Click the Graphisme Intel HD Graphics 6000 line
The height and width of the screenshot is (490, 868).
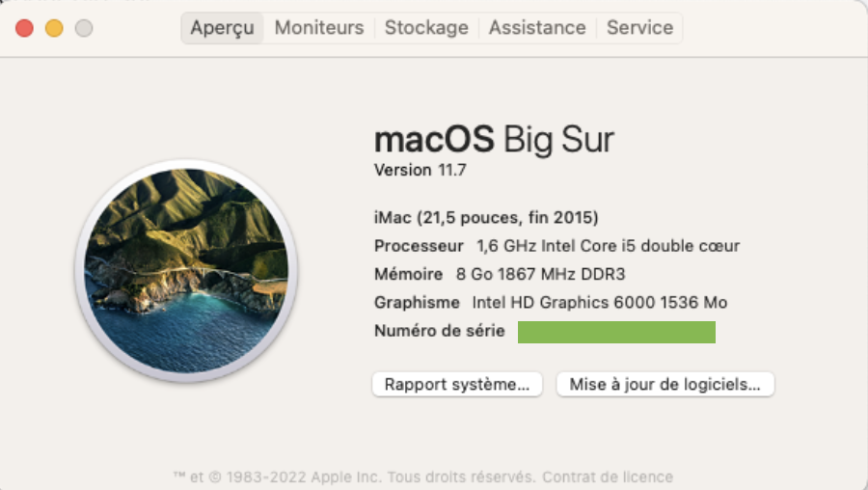tap(551, 303)
